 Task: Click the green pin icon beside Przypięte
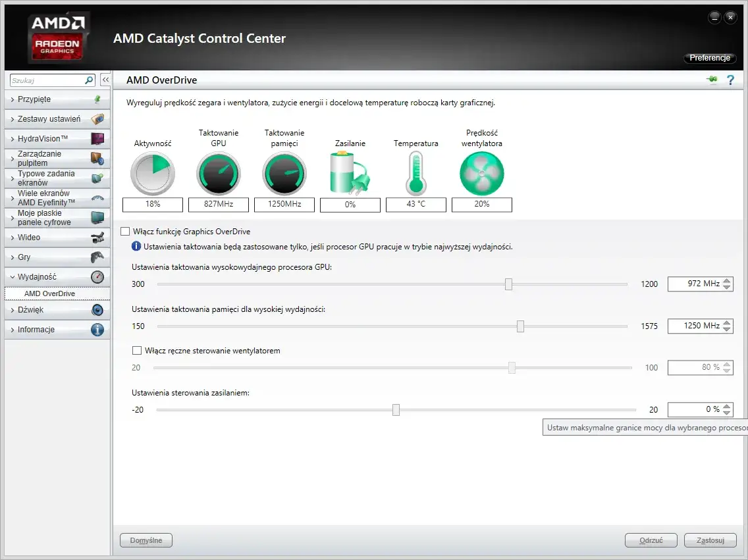coord(97,99)
